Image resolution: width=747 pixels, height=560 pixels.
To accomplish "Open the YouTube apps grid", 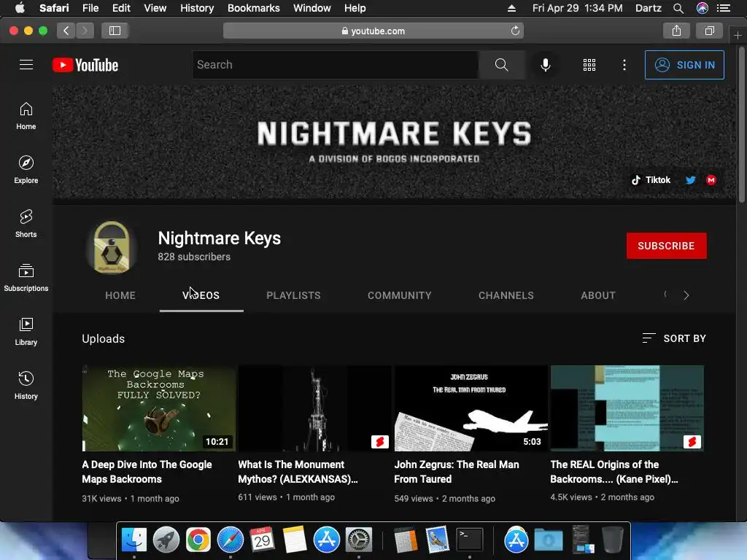I will (x=589, y=65).
